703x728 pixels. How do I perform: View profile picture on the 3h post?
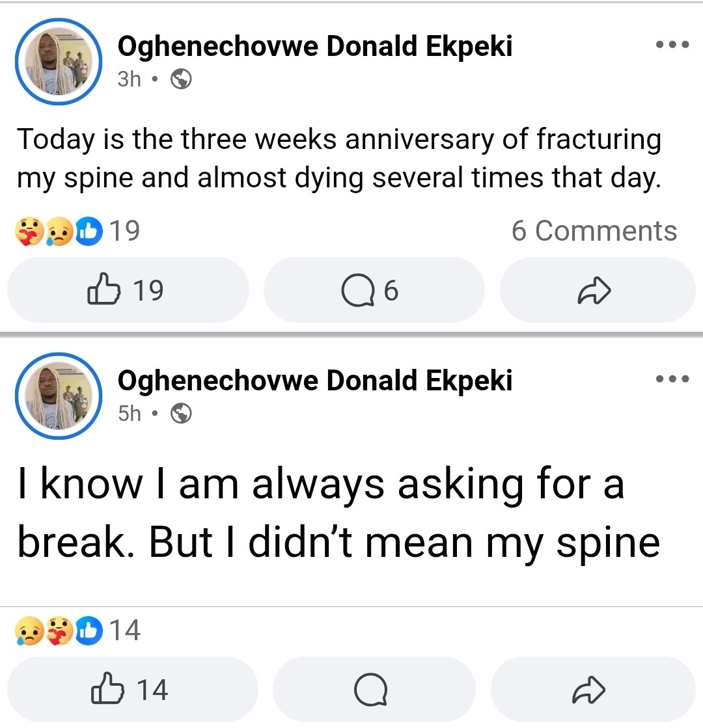pos(58,61)
